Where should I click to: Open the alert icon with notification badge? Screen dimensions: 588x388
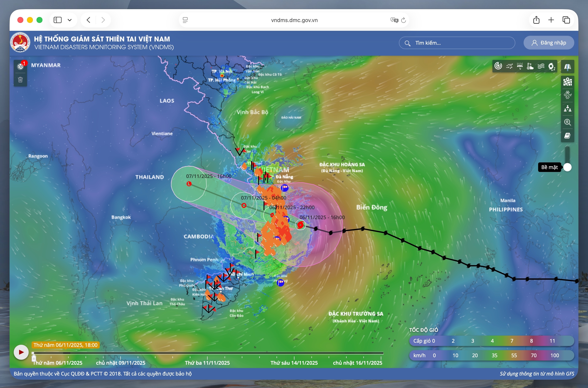point(21,66)
